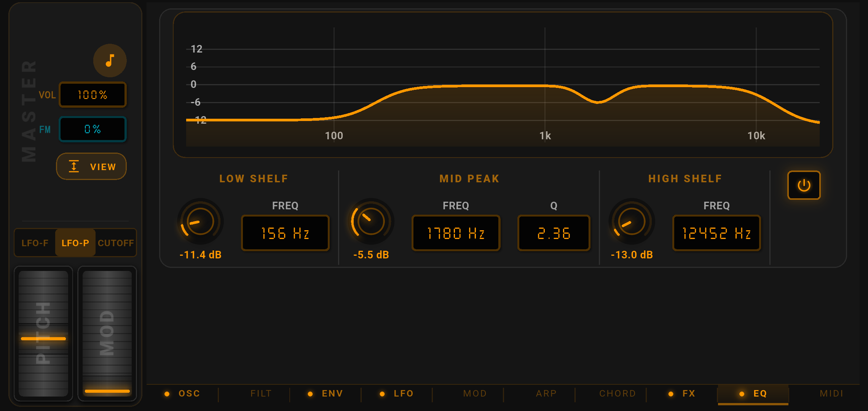This screenshot has height=411, width=868.
Task: Open the FILT tab
Action: point(261,393)
